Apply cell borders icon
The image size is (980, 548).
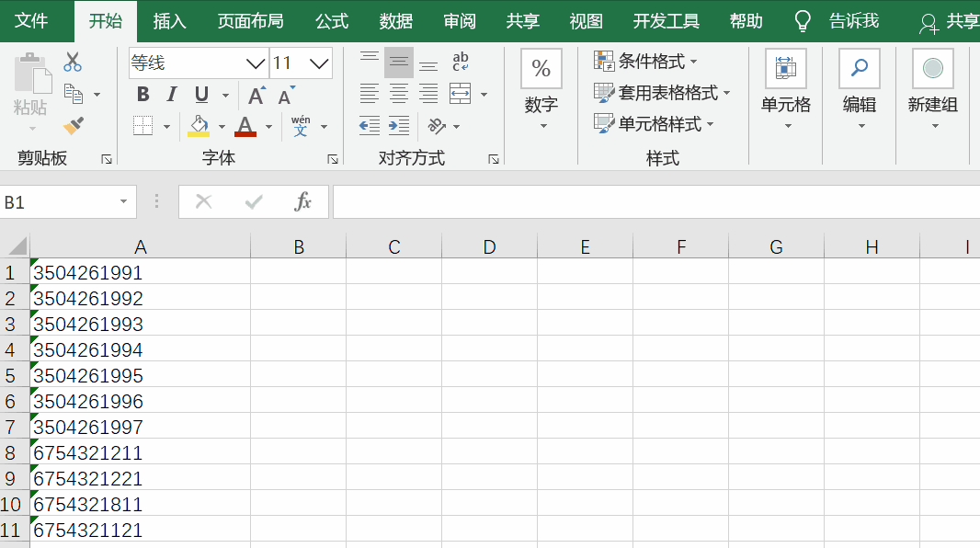coord(143,126)
